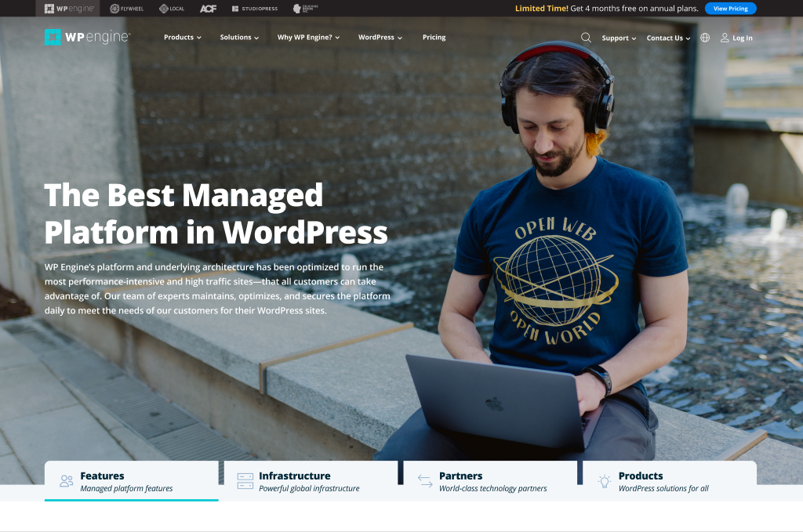Click the View Pricing button

[730, 9]
